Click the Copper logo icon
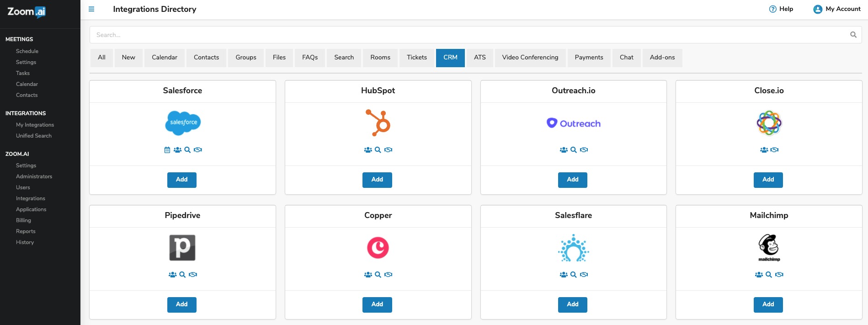The height and width of the screenshot is (325, 868). pyautogui.click(x=378, y=248)
